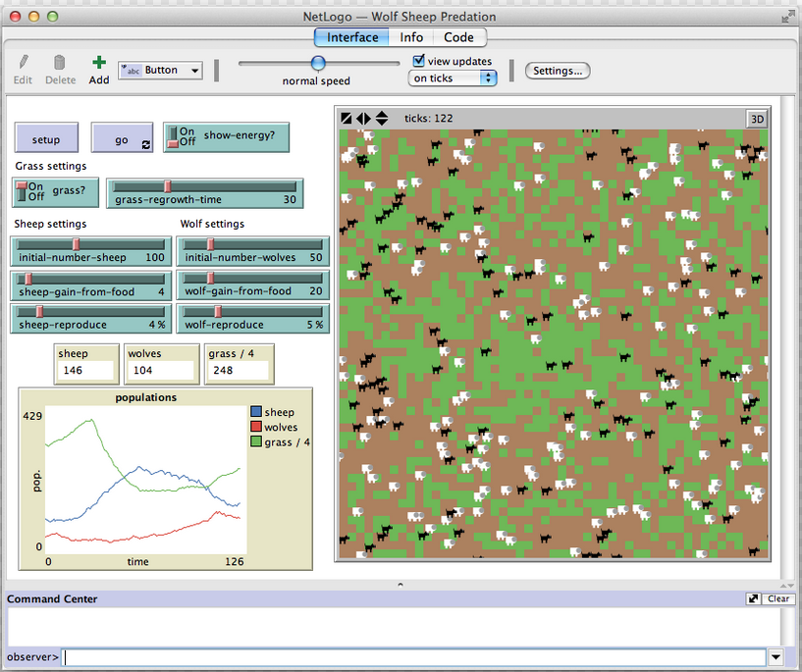Open the 3D view
The width and height of the screenshot is (802, 672).
[757, 119]
